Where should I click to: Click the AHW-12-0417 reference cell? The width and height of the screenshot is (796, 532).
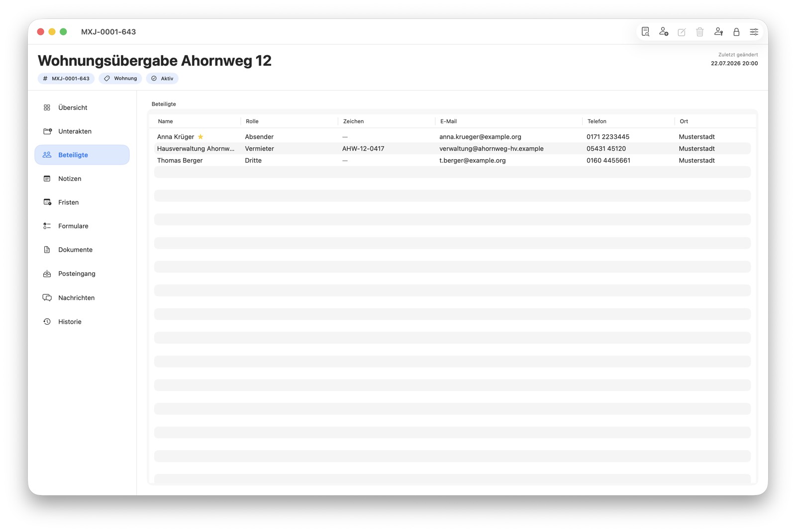coord(363,149)
